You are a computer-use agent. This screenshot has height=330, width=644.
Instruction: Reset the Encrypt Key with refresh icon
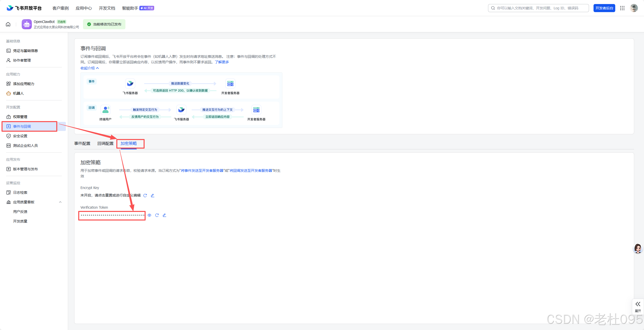pyautogui.click(x=145, y=196)
